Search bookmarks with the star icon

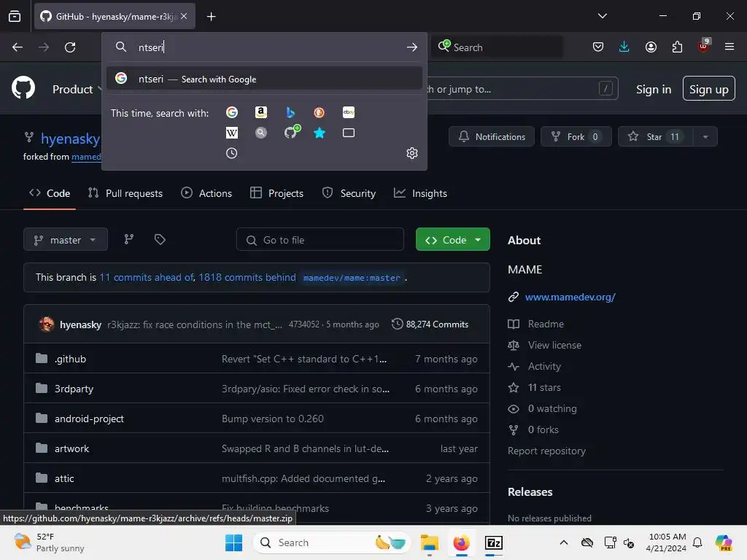pyautogui.click(x=320, y=133)
